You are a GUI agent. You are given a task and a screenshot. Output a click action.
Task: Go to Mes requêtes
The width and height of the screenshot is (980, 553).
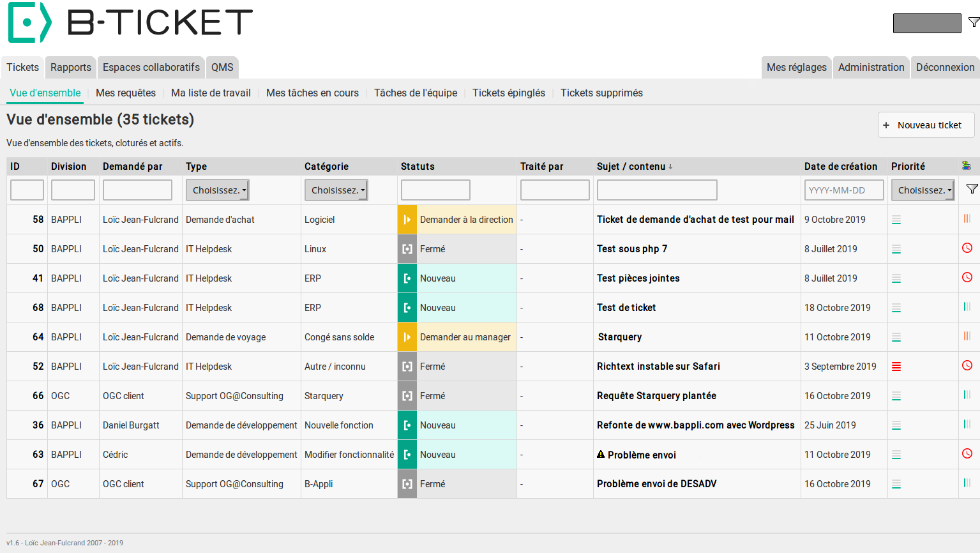pyautogui.click(x=126, y=93)
